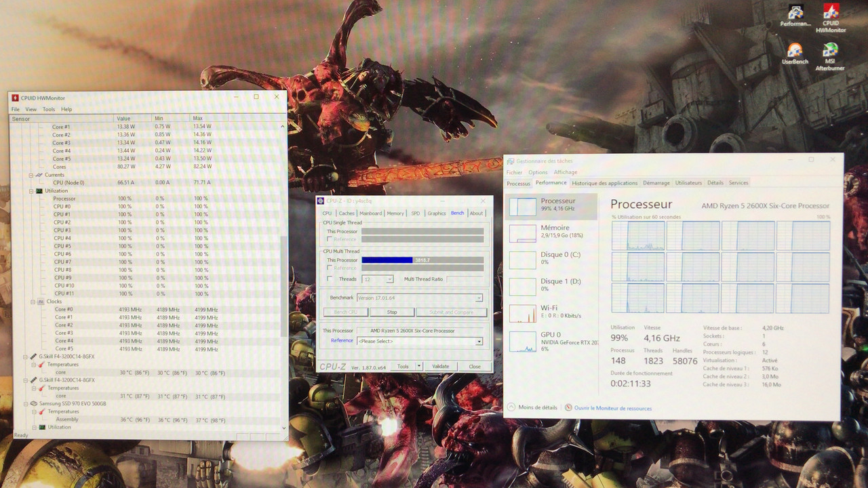Select the Disque 0 (C:) panel
This screenshot has height=488, width=868.
551,259
